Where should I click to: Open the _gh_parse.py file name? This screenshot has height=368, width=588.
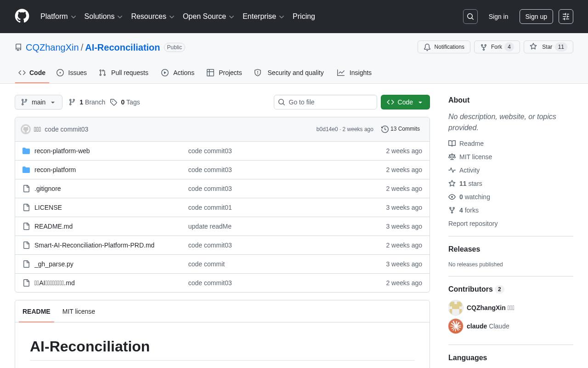[54, 264]
